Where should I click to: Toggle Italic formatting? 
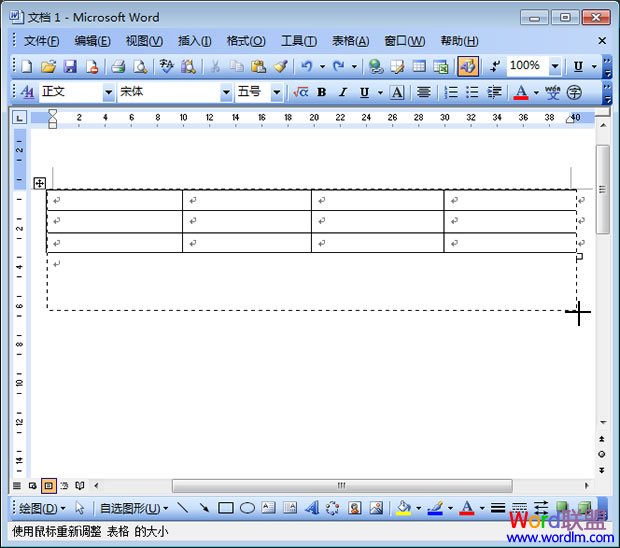[343, 92]
